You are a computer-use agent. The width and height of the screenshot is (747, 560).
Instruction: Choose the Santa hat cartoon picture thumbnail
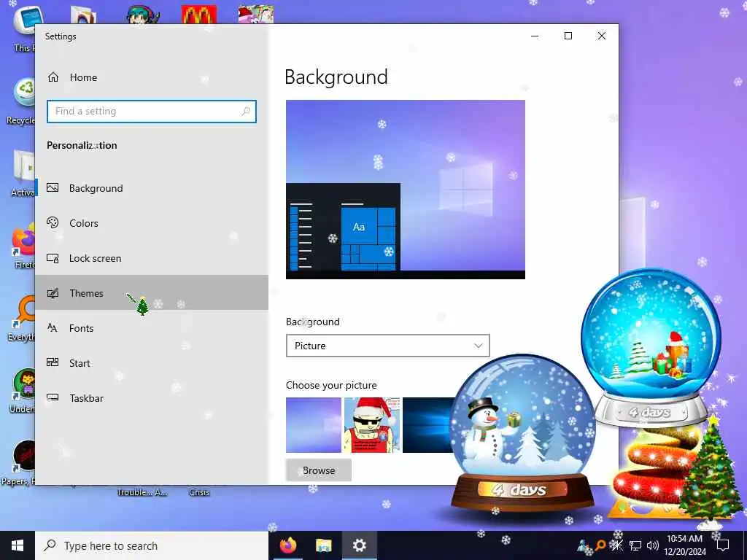coord(372,425)
